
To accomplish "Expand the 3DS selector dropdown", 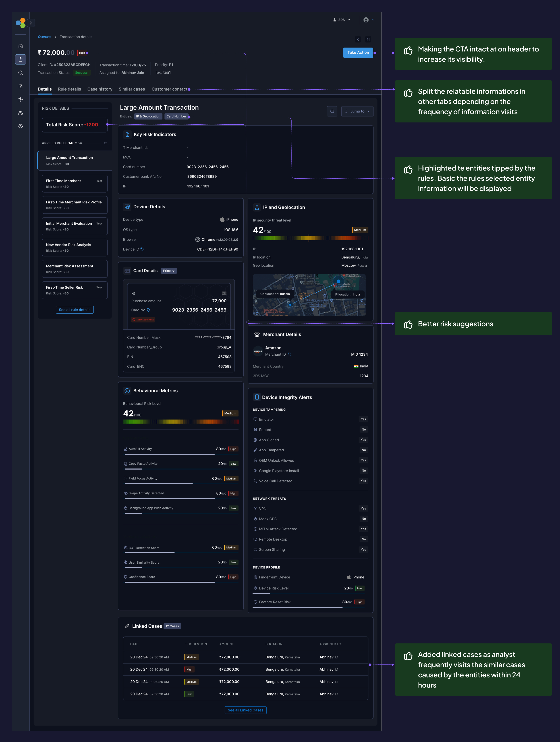I will coord(341,20).
